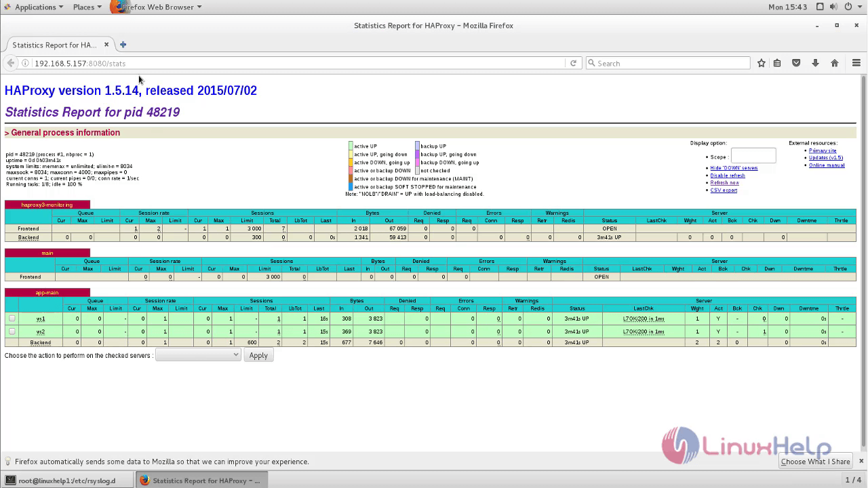Screen dimensions: 868x488
Task: Open the Places menu
Action: point(87,7)
